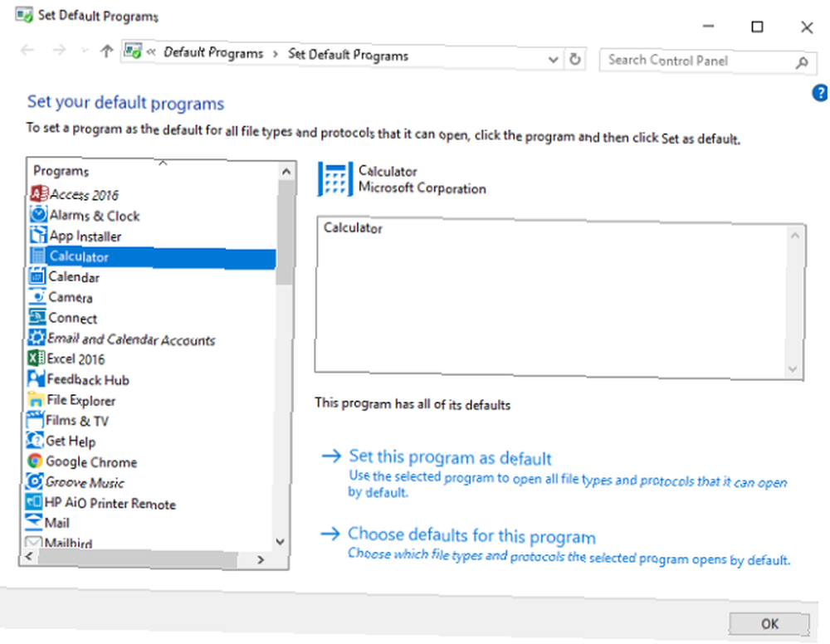Click the back navigation arrow
This screenshot has height=644, width=830.
27,51
